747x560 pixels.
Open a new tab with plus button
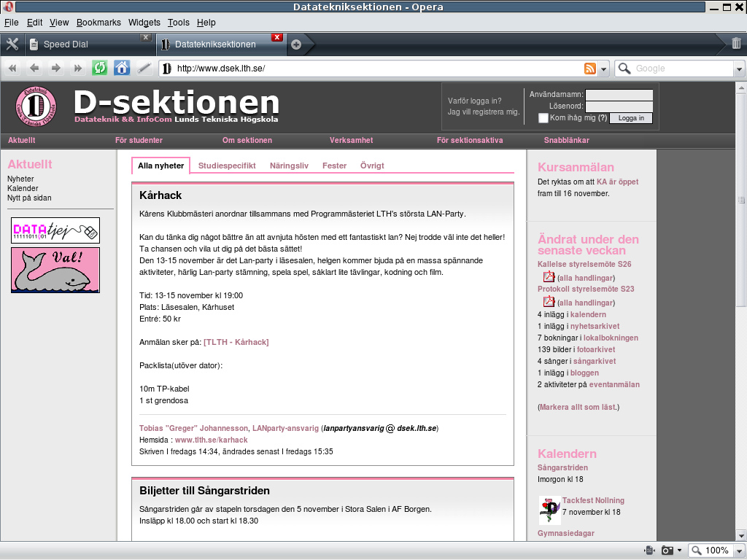[296, 44]
